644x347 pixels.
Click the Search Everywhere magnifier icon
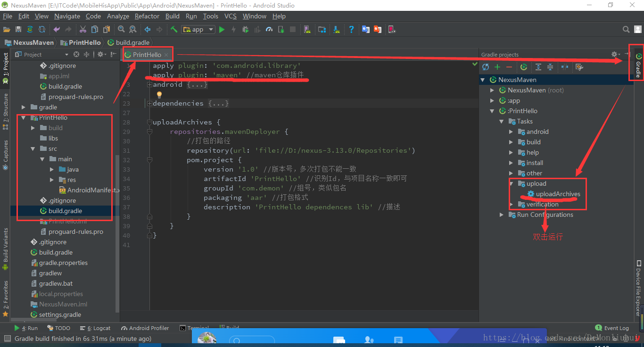pos(626,29)
